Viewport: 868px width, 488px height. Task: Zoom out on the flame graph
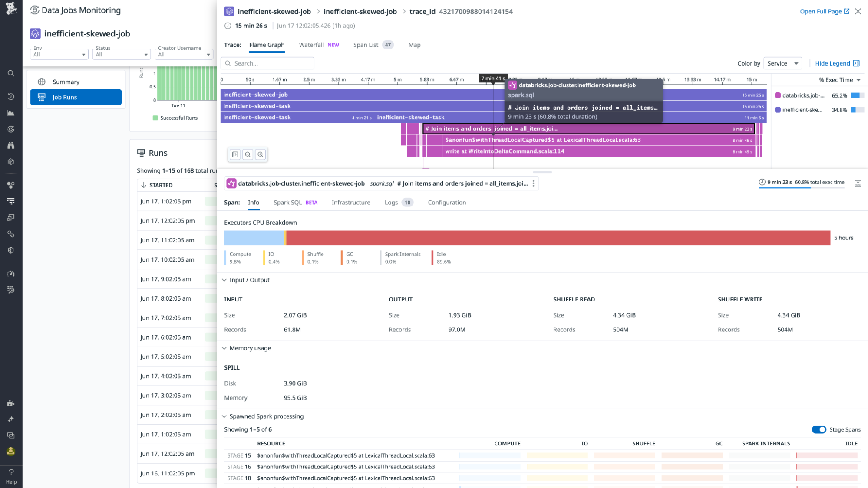(x=248, y=154)
